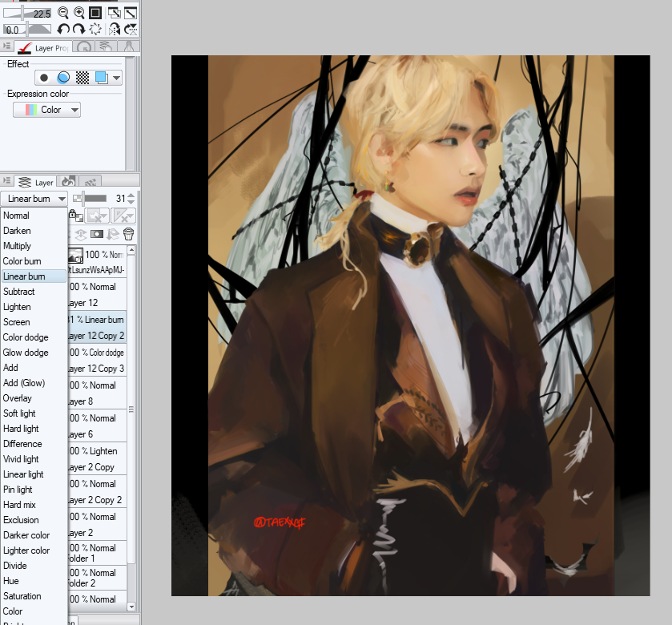Click layer list scroll up arrow

[131, 249]
